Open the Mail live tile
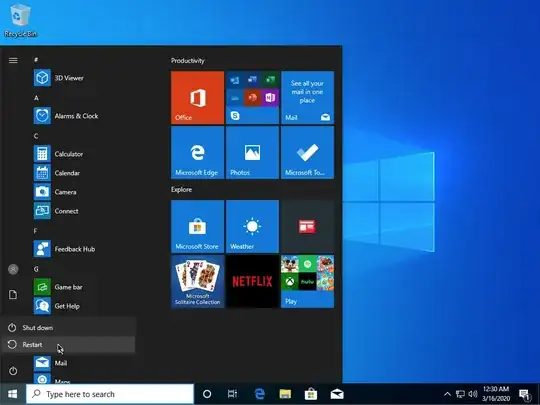The width and height of the screenshot is (540, 405). 307,97
